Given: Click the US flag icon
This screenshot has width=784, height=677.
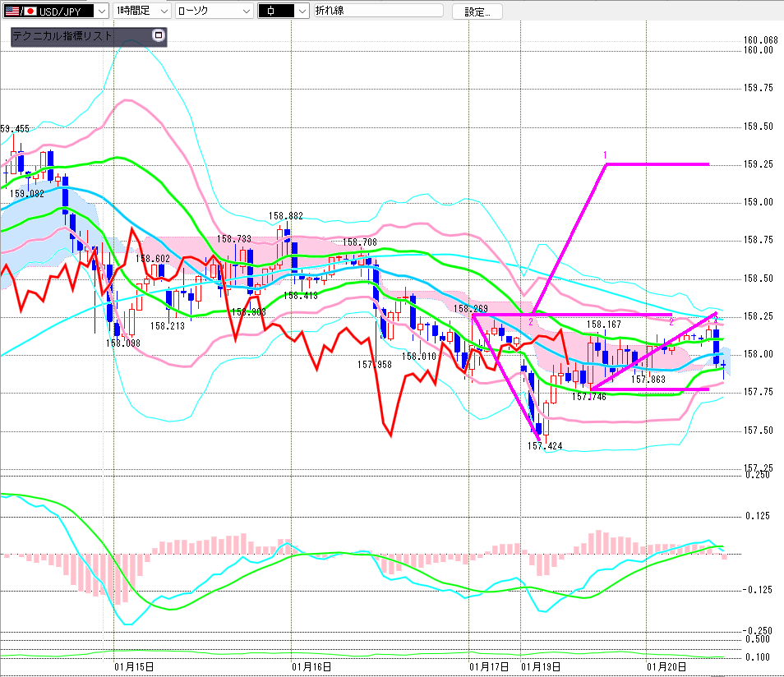Looking at the screenshot, I should (12, 11).
